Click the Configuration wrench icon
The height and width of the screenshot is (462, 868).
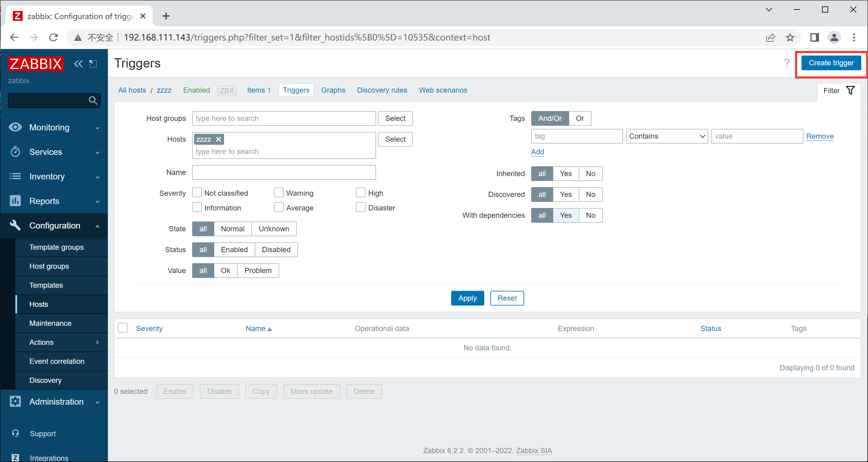(15, 225)
